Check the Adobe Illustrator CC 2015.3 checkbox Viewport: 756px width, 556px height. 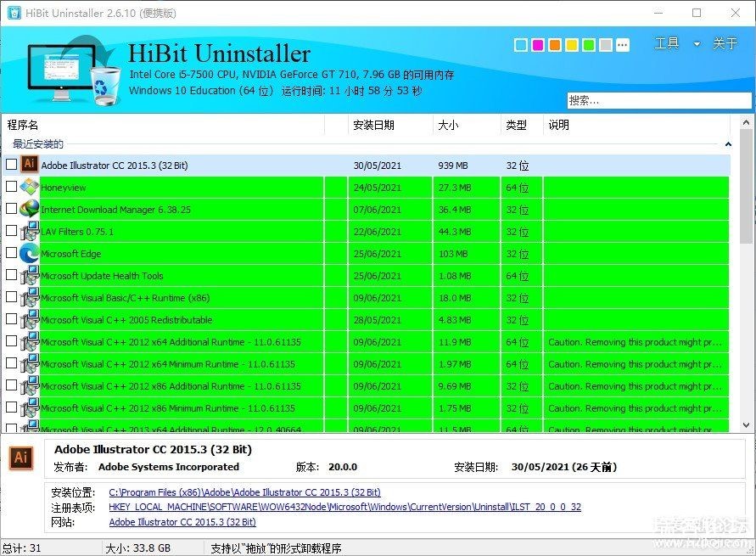tap(12, 165)
